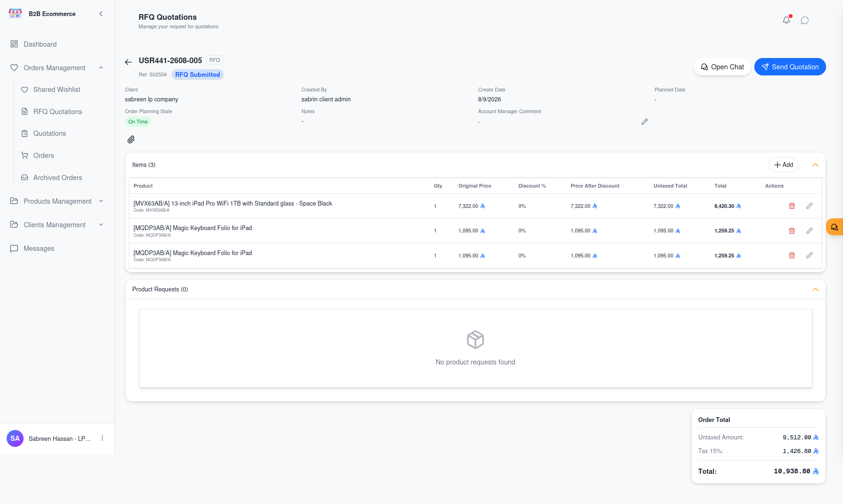Screen dimensions: 843x504
Task: Add a new item with the Add button
Action: pyautogui.click(x=784, y=165)
